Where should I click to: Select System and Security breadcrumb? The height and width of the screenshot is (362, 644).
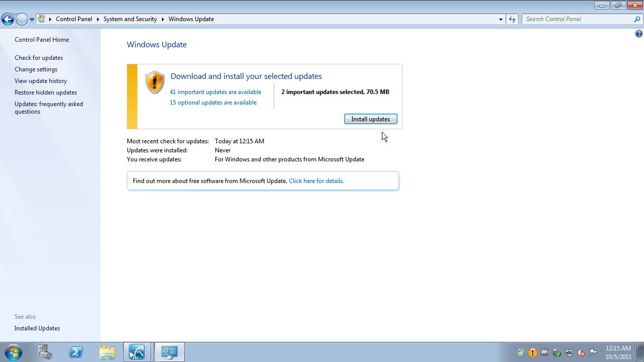130,19
